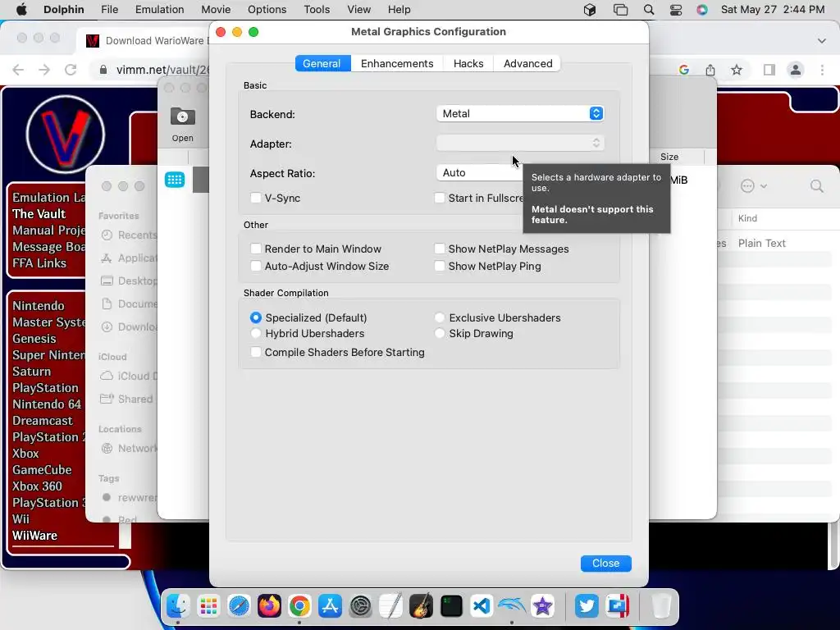Screen dimensions: 840x630
Task: Open the Tools menu
Action: [x=317, y=10]
